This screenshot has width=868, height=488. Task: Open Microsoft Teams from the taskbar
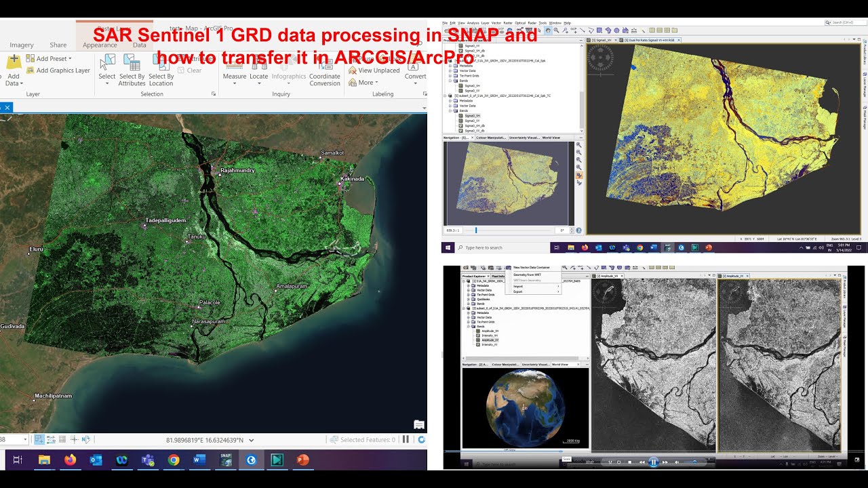click(x=148, y=460)
